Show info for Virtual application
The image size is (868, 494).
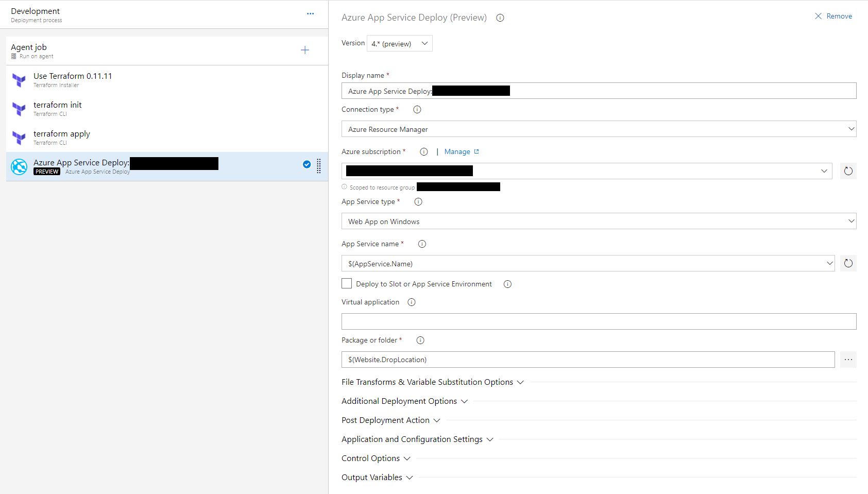pyautogui.click(x=412, y=302)
